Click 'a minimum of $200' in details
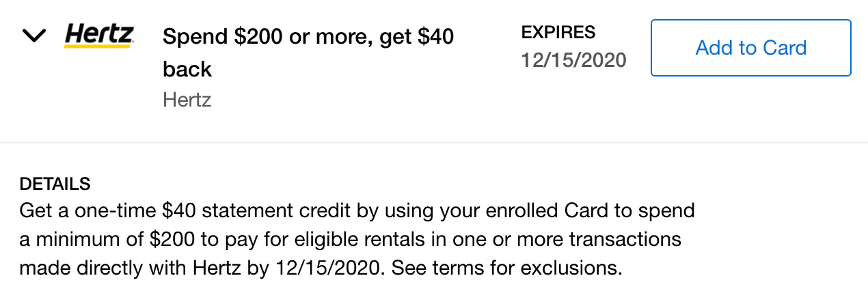The width and height of the screenshot is (868, 304). [93, 239]
